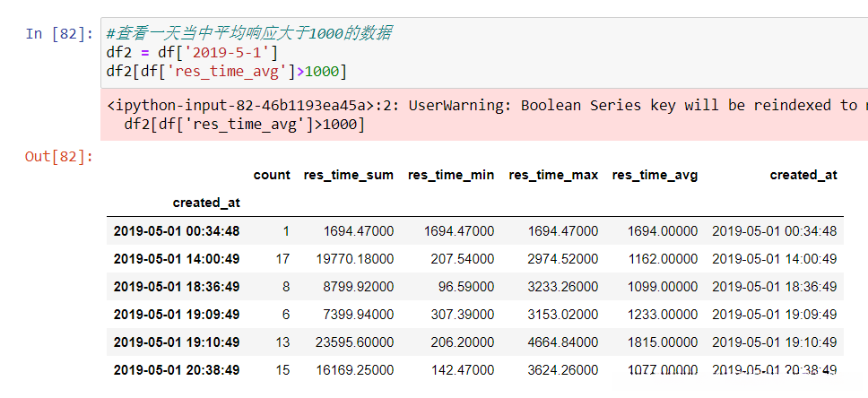Screen dimensions: 868x398
Task: Select row index 2019-05-01 14:00:49
Action: (x=176, y=259)
